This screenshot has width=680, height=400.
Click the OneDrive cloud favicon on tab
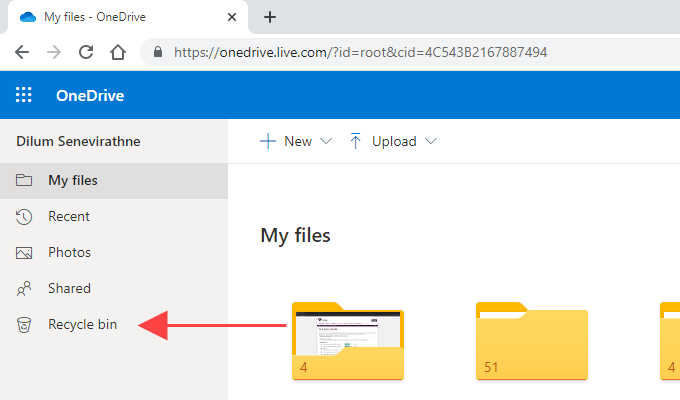point(28,17)
